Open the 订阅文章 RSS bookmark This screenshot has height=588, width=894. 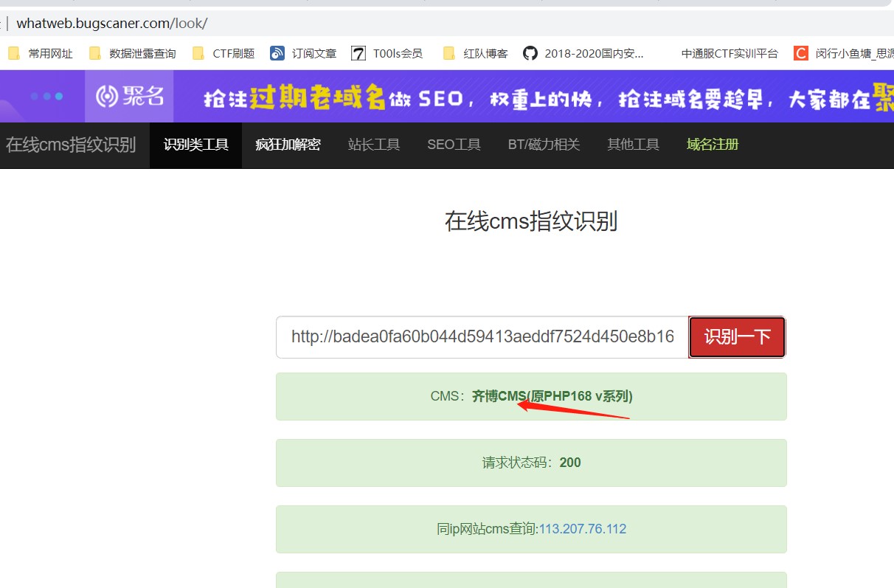point(303,53)
